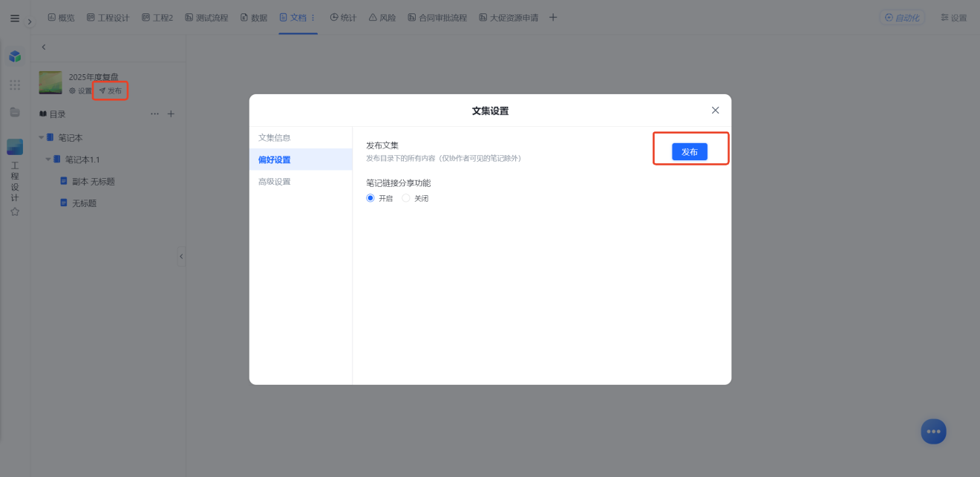Open the 合同审批流程 tab

tap(437, 18)
